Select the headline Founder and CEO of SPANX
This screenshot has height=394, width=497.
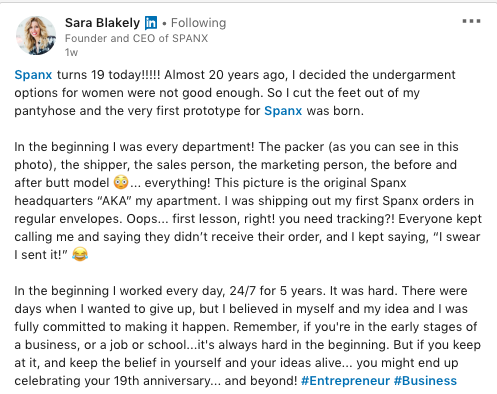pos(136,38)
